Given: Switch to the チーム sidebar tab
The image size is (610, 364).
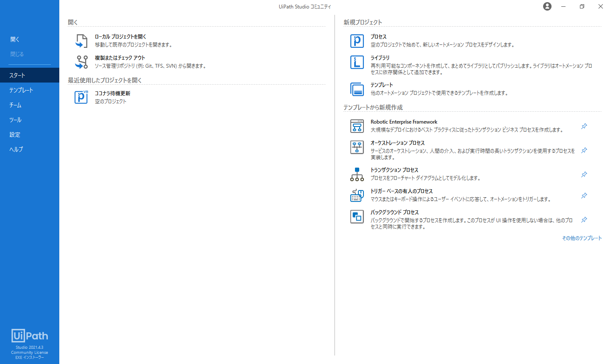Looking at the screenshot, I should pyautogui.click(x=30, y=105).
